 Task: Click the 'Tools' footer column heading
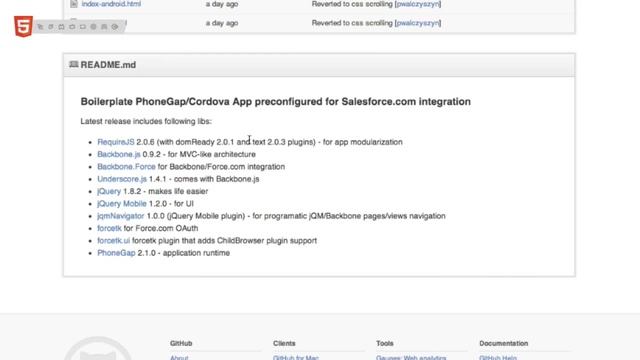384,343
